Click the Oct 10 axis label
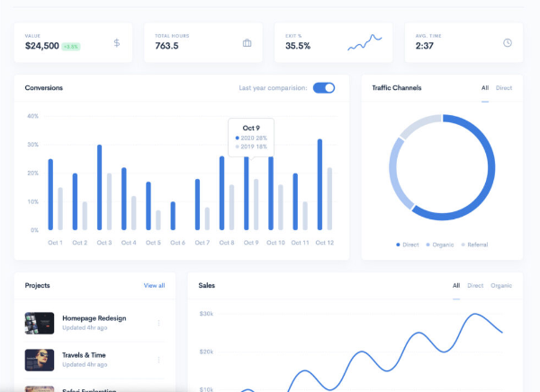This screenshot has width=540, height=392. pos(275,243)
